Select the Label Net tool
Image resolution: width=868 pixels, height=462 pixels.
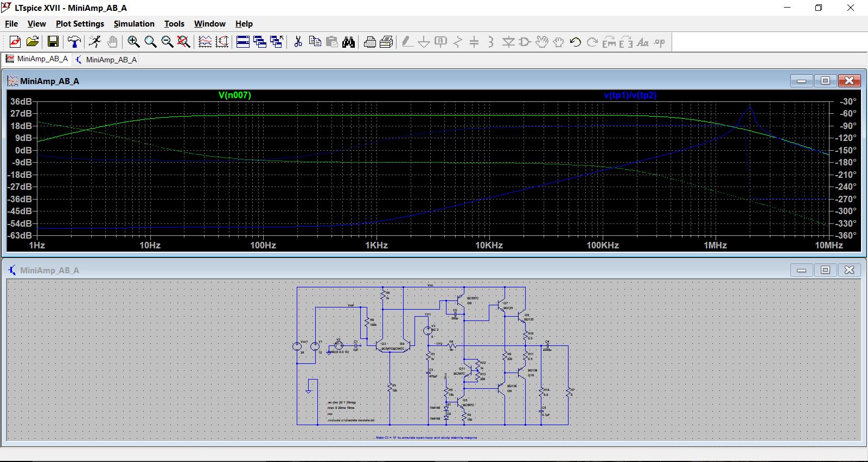click(x=441, y=42)
